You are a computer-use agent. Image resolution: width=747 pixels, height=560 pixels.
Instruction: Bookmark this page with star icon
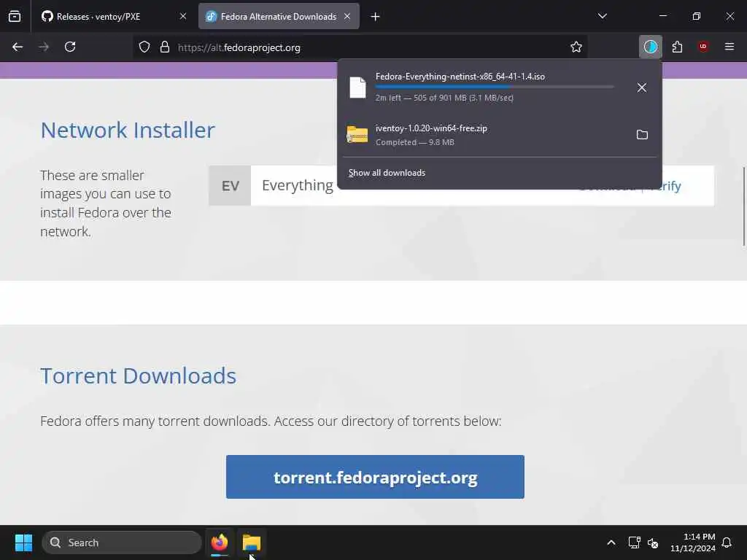(576, 47)
